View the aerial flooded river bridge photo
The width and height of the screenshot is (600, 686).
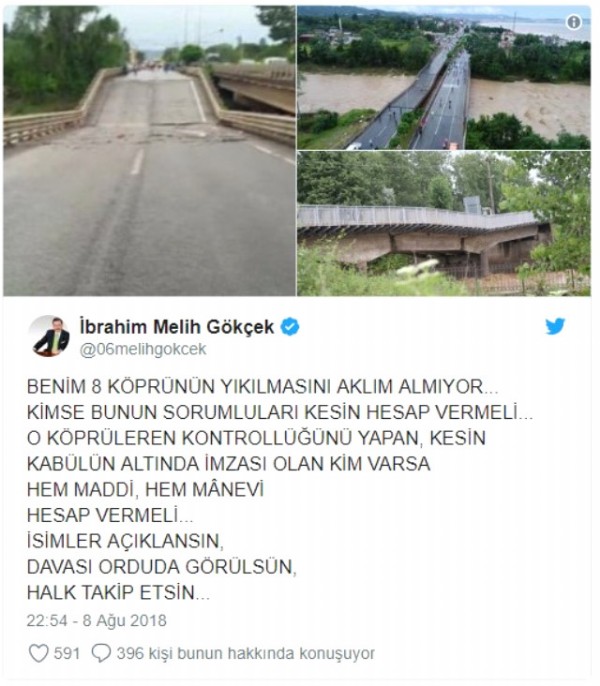coord(444,77)
